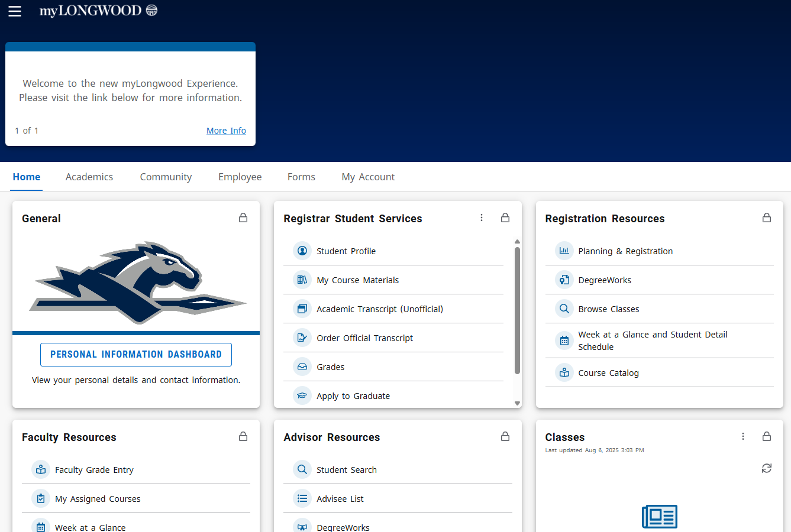Open Student Profile link
The image size is (791, 532).
point(346,251)
